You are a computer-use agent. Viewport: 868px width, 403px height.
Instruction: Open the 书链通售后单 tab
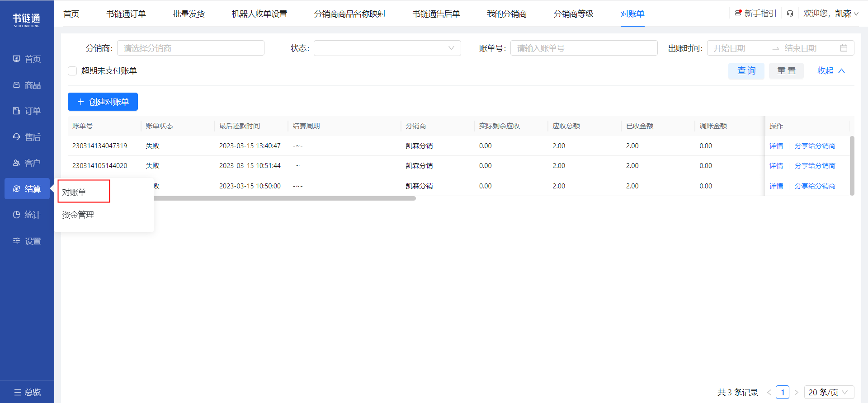point(436,14)
